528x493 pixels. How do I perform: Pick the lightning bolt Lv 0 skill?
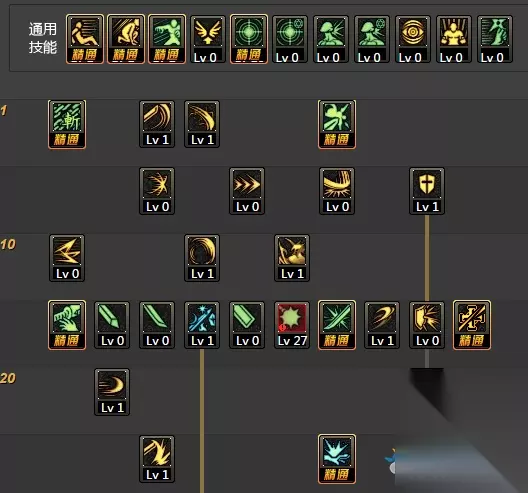(x=67, y=258)
